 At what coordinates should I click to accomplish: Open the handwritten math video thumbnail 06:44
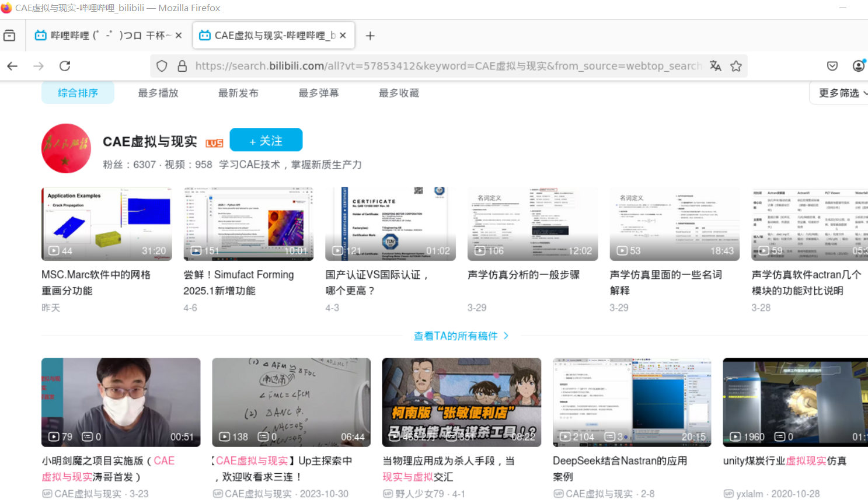point(291,403)
